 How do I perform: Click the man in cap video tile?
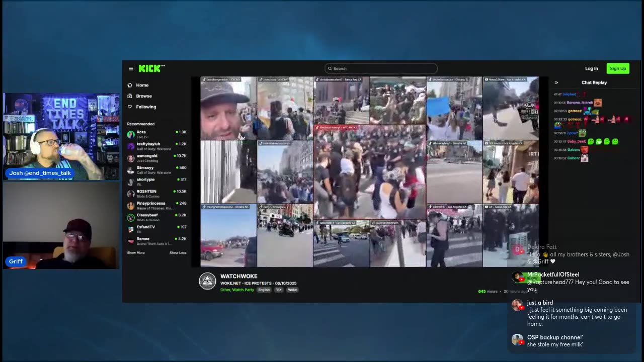point(228,108)
